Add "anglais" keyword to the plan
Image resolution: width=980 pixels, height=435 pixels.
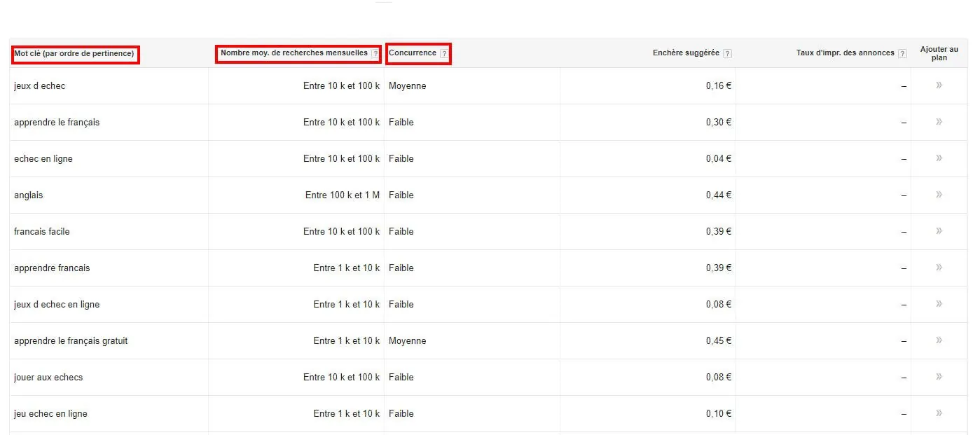[x=939, y=195]
